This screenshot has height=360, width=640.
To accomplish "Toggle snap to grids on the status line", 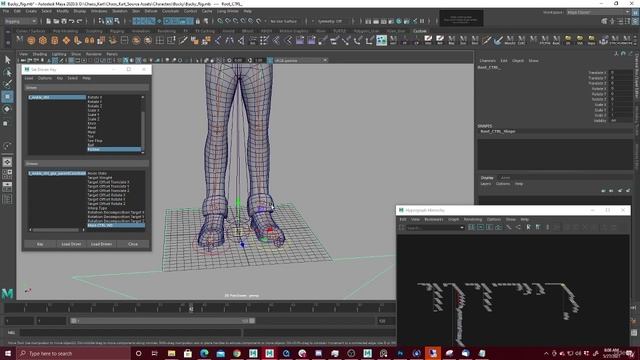I will (x=220, y=21).
